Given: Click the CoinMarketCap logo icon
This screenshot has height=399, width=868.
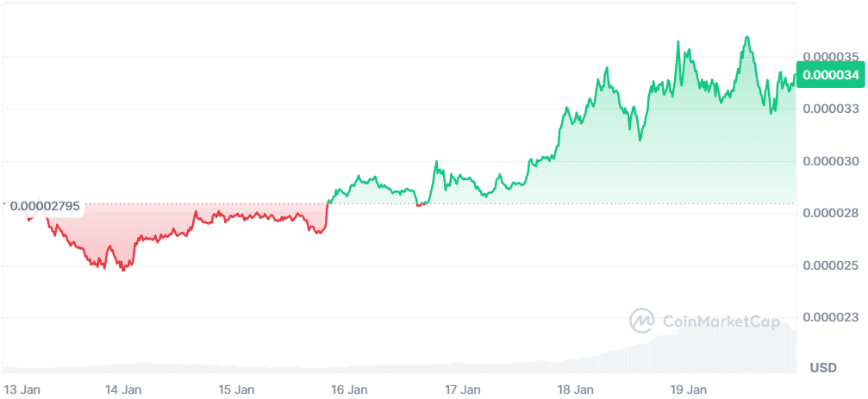Looking at the screenshot, I should point(642,321).
